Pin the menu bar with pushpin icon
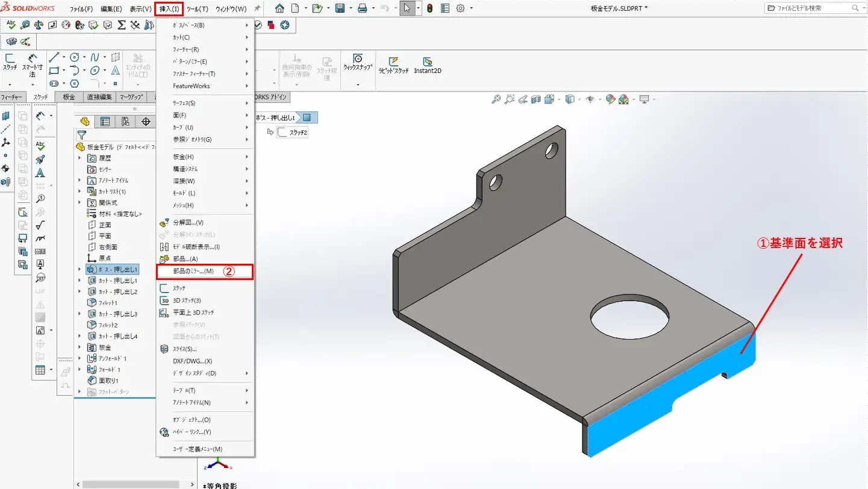Viewport: 868px width, 489px height. point(257,9)
